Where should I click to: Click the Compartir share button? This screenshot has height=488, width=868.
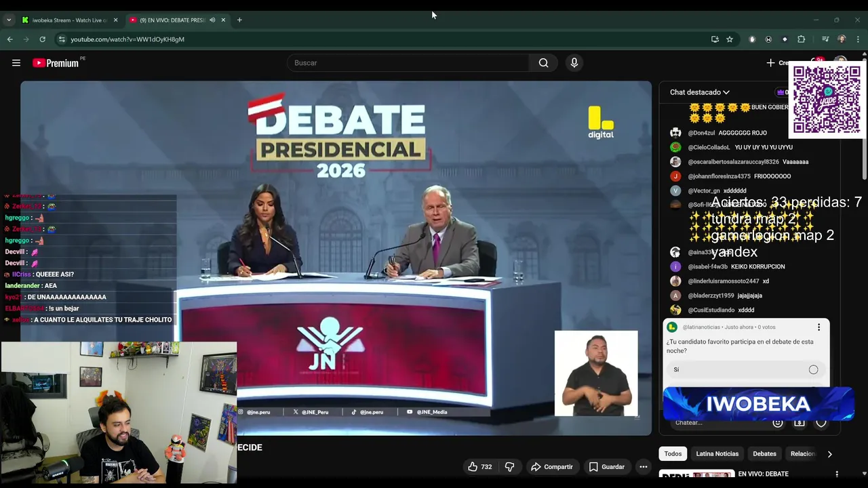click(x=552, y=467)
